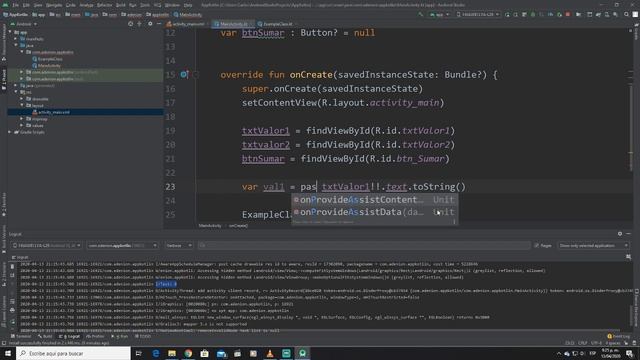Open the Build menu
Screen dimensions: 640x360
click(121, 5)
